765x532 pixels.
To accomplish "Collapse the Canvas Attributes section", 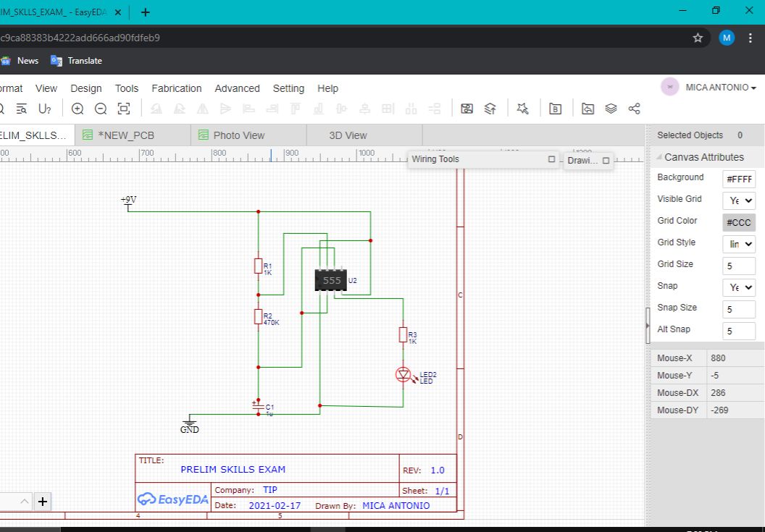I will tap(658, 157).
